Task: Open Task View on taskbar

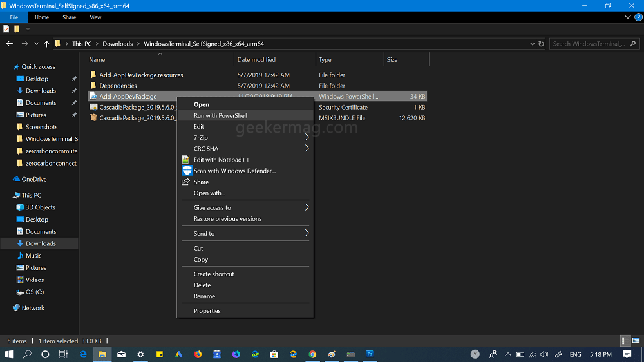Action: coord(63,354)
